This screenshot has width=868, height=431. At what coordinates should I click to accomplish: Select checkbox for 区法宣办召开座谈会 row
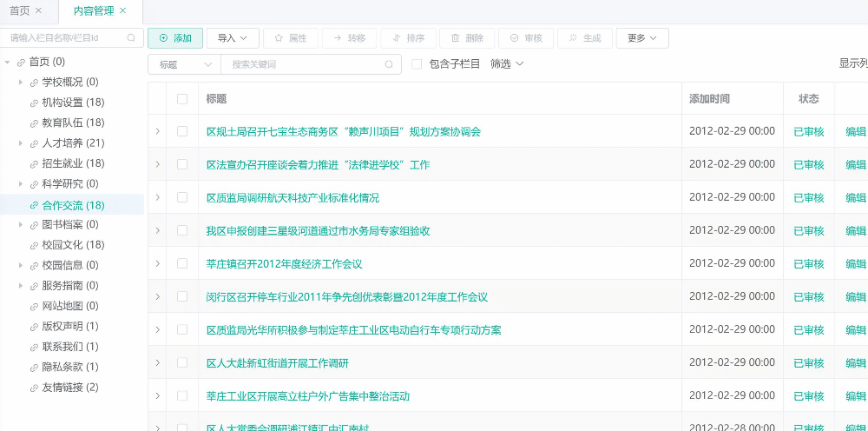click(182, 165)
